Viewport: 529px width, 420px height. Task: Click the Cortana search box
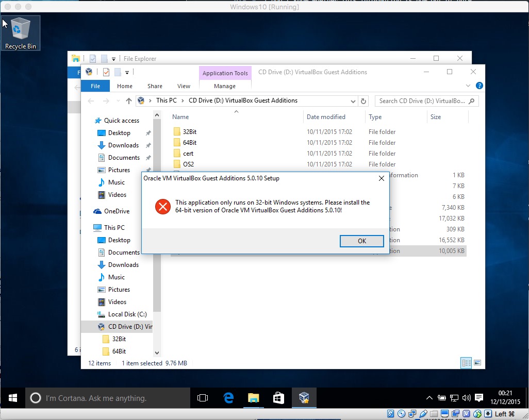click(108, 398)
